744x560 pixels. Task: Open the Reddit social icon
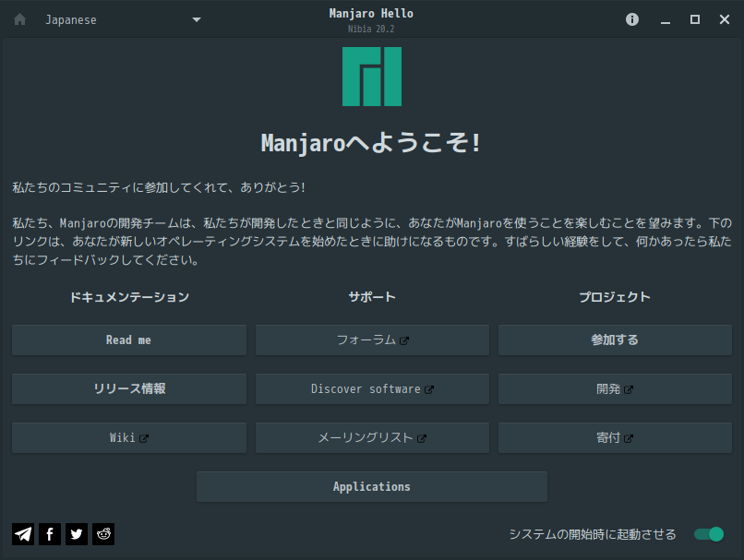(x=103, y=534)
